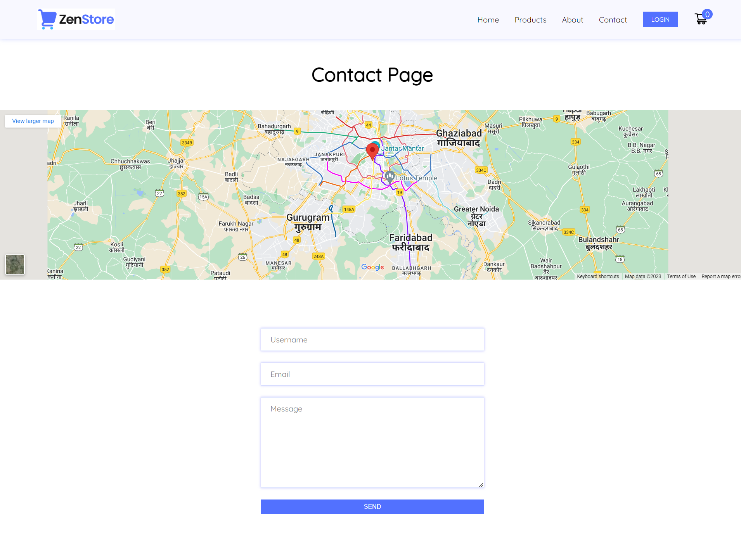Click Bulandshahr label on map
The width and height of the screenshot is (741, 560).
[599, 243]
